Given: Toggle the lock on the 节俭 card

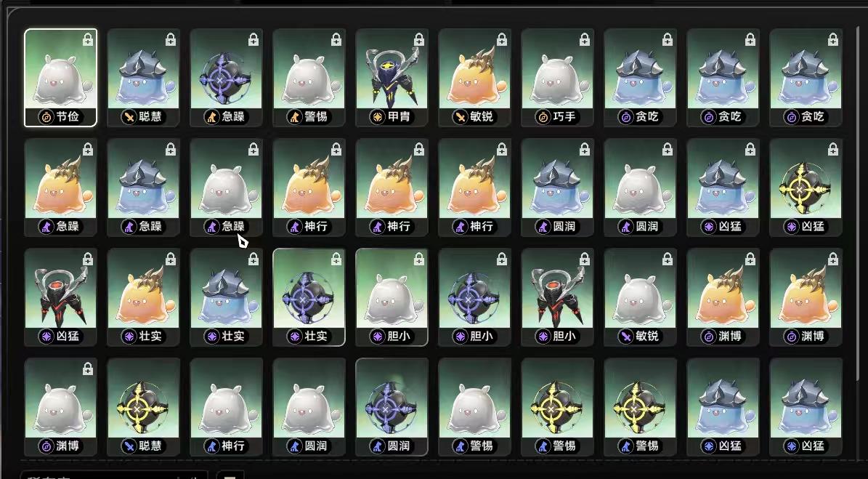Looking at the screenshot, I should click(x=88, y=40).
